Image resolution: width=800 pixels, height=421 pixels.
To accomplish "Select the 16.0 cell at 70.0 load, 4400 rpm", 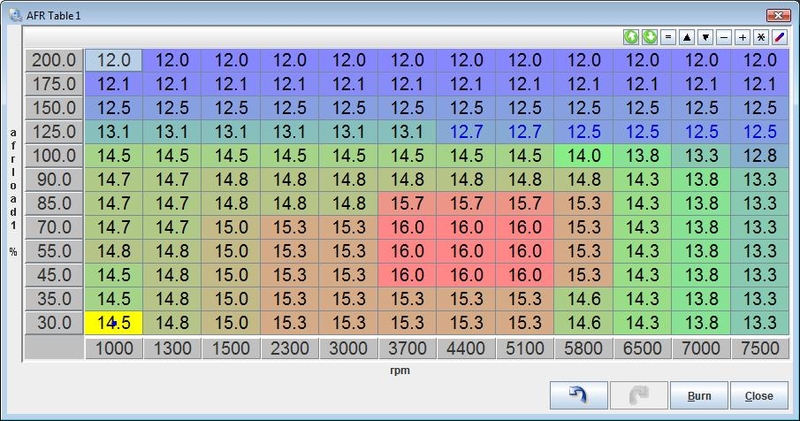I will click(466, 227).
